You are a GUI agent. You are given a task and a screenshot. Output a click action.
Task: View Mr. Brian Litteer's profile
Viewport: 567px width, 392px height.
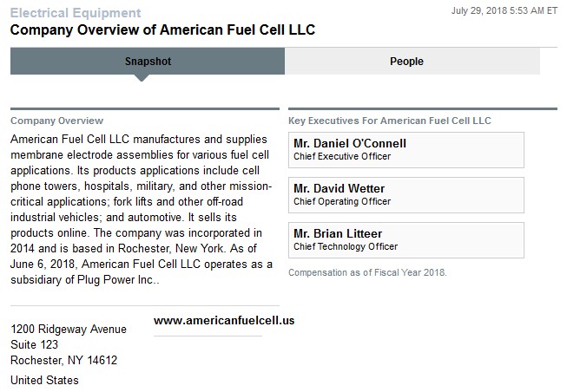pyautogui.click(x=338, y=233)
